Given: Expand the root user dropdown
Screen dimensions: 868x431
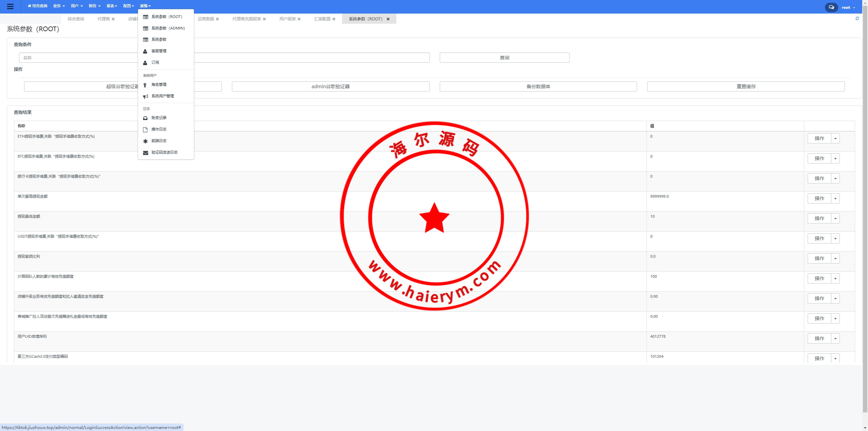Looking at the screenshot, I should pyautogui.click(x=848, y=7).
